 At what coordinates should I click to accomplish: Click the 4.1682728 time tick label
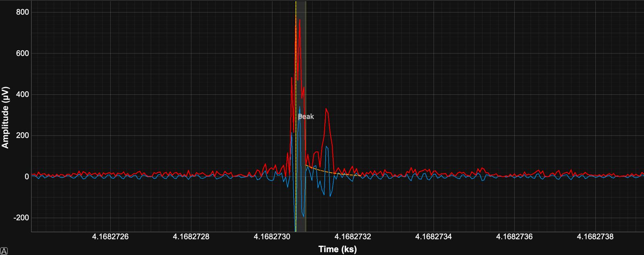tap(191, 237)
